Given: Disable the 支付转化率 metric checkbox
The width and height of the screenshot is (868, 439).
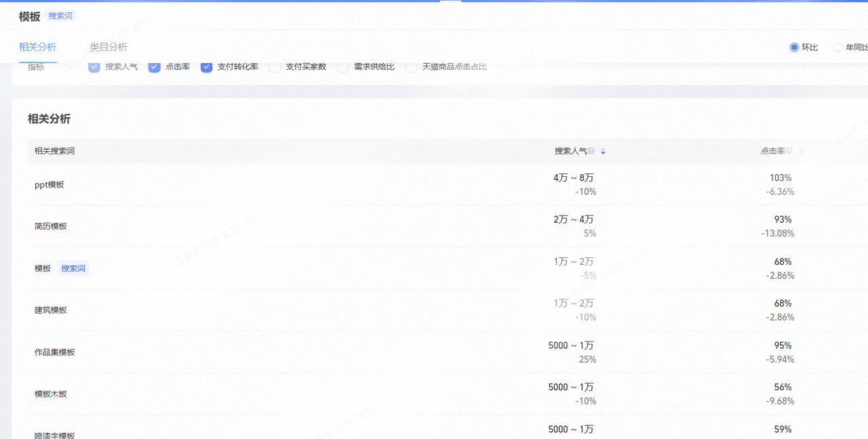Looking at the screenshot, I should [x=206, y=66].
